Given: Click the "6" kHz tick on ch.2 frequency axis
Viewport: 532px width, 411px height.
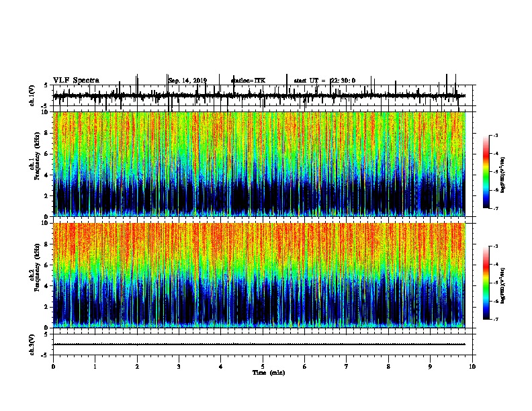Looking at the screenshot, I should pos(46,265).
